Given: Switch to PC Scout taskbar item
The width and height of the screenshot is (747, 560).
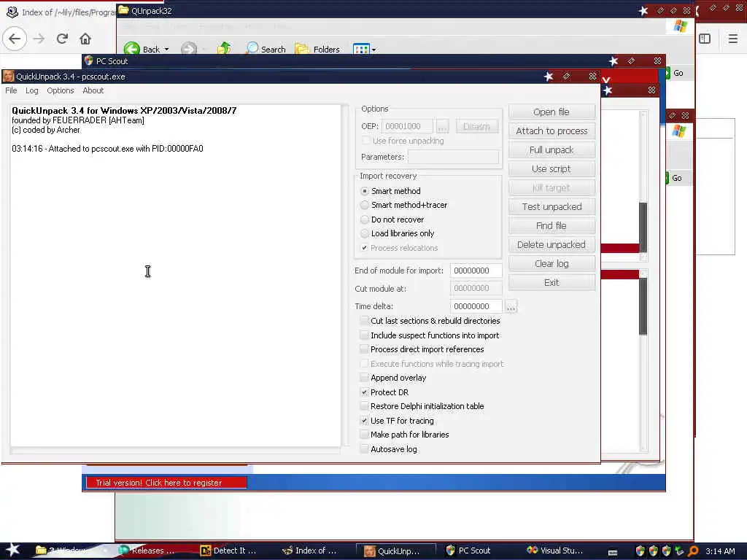Looking at the screenshot, I should coord(468,551).
